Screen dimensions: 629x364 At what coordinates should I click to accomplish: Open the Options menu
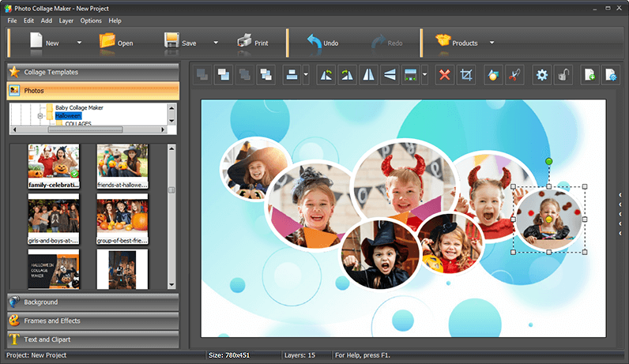click(91, 21)
